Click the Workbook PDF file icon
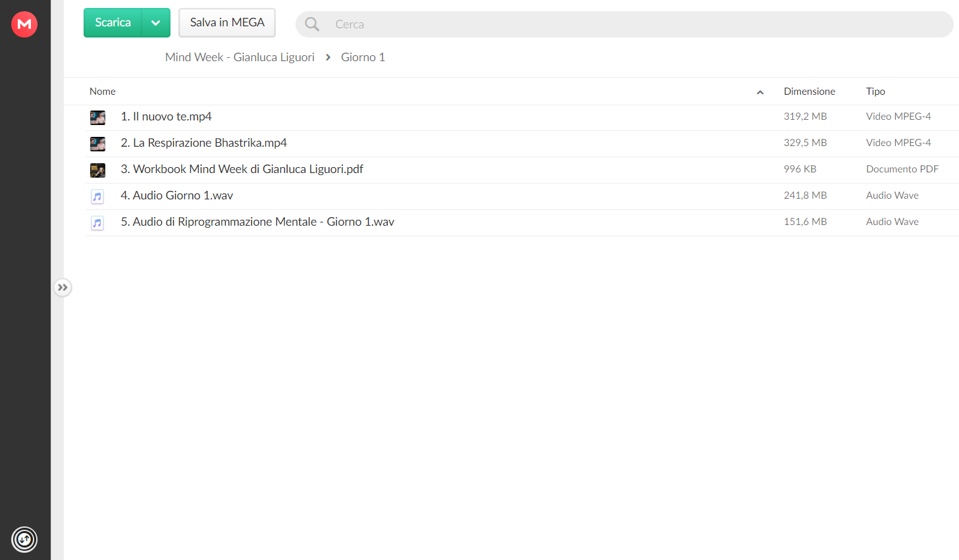Viewport: 959px width, 560px height. coord(97,170)
